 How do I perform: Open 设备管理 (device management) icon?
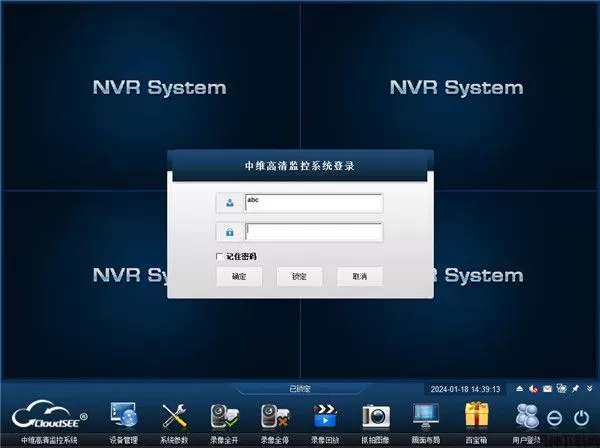(123, 415)
